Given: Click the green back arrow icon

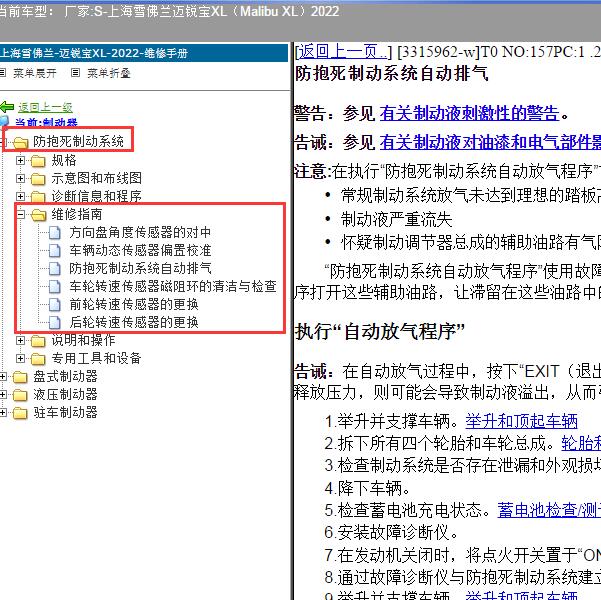Looking at the screenshot, I should [x=7, y=107].
